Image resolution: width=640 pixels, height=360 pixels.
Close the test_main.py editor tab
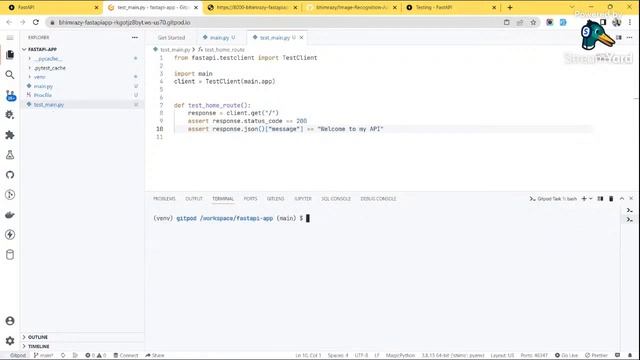tap(301, 38)
